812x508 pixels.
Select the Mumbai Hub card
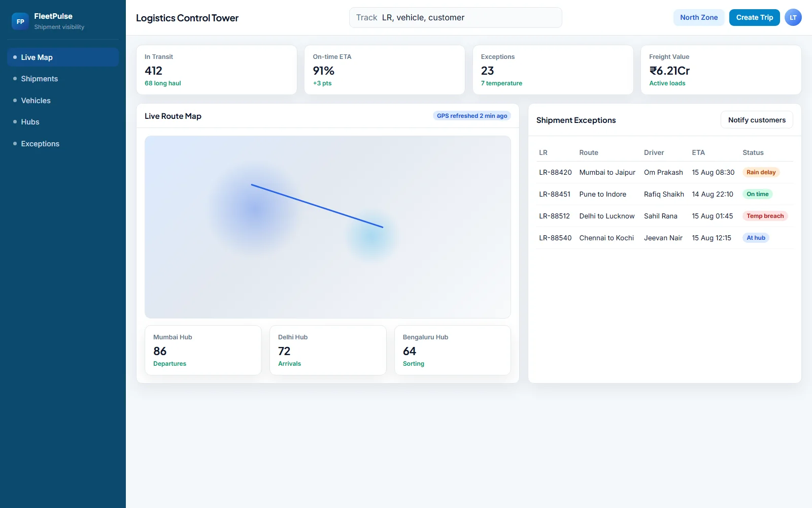pyautogui.click(x=203, y=351)
